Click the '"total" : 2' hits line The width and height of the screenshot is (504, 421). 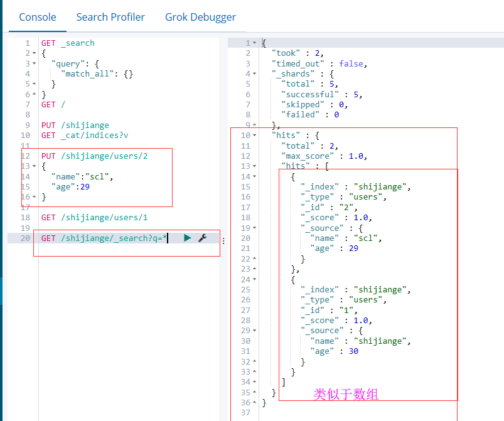point(309,146)
